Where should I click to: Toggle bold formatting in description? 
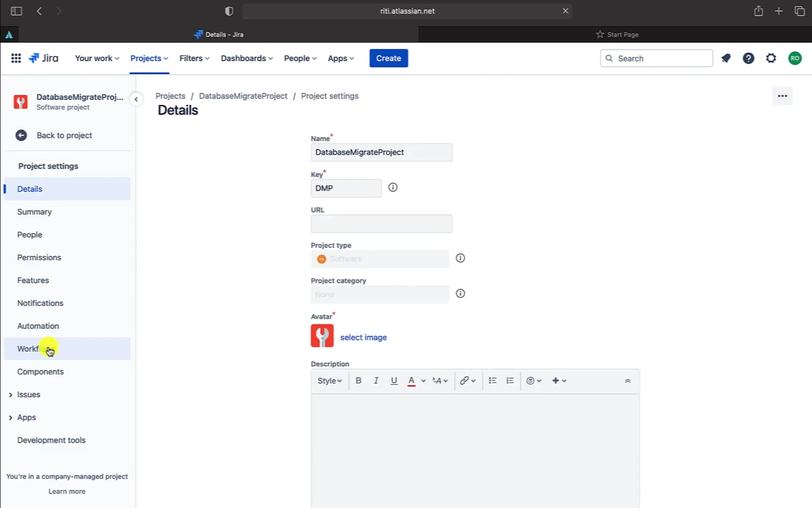coord(359,381)
